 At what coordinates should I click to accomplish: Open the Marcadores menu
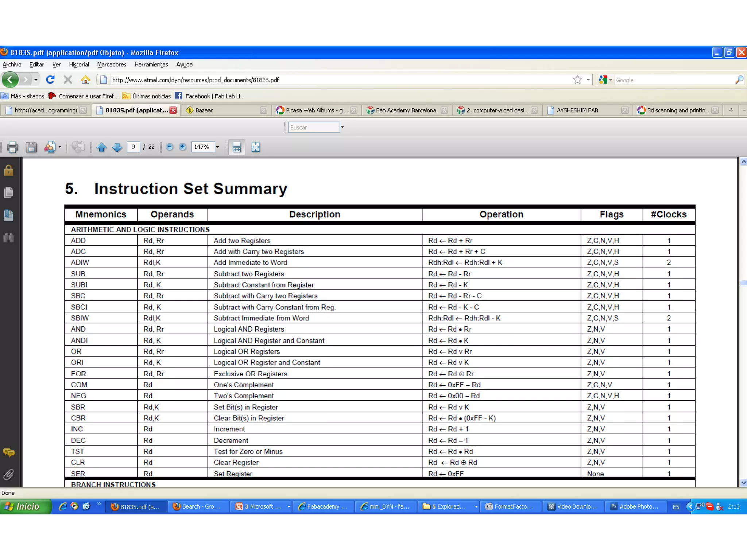[x=112, y=65]
